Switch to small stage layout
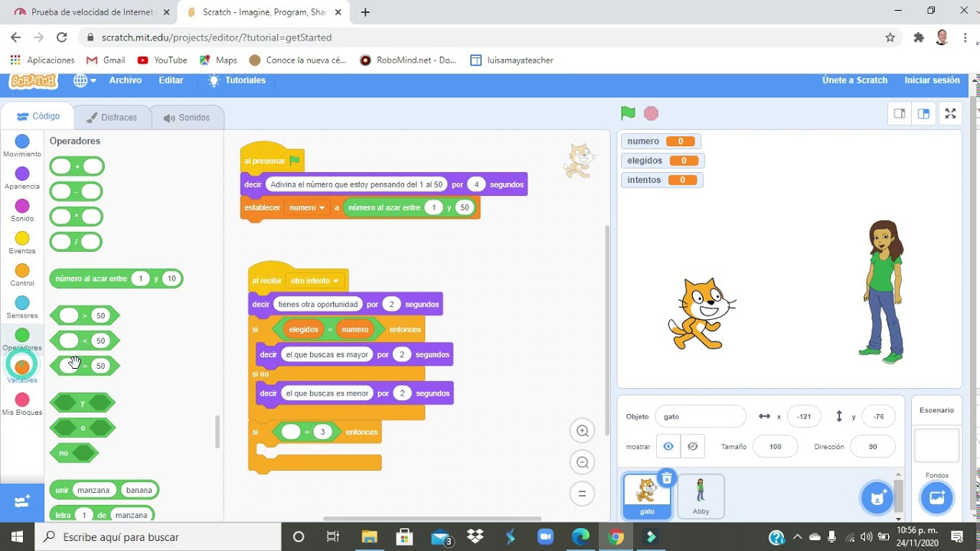Viewport: 980px width, 551px height. pos(900,113)
